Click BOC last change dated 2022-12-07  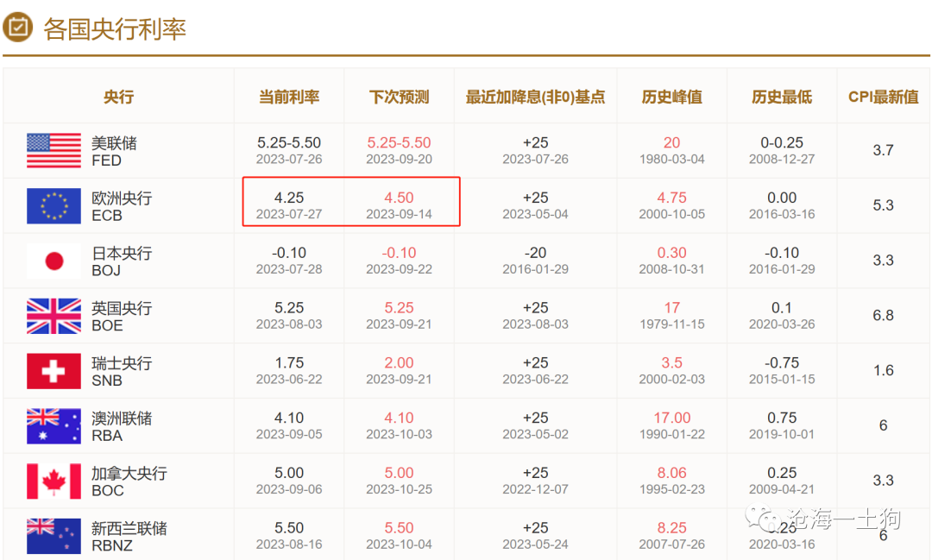coord(535,481)
